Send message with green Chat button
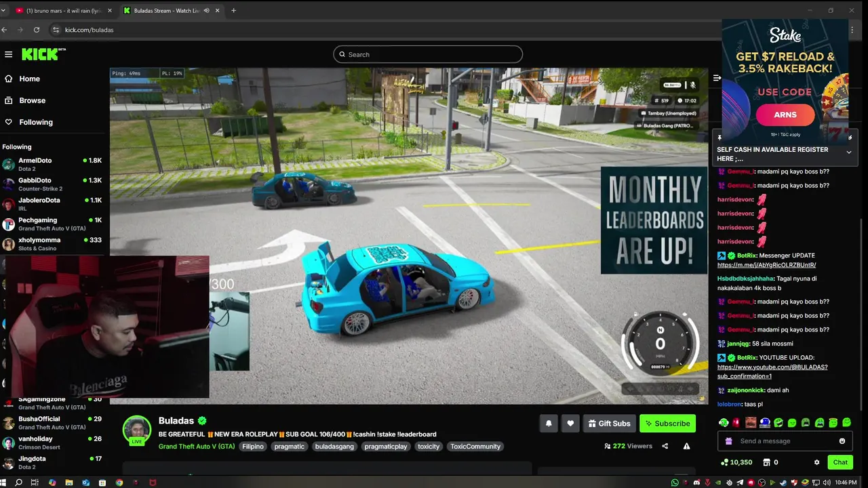This screenshot has width=868, height=488. 840,462
